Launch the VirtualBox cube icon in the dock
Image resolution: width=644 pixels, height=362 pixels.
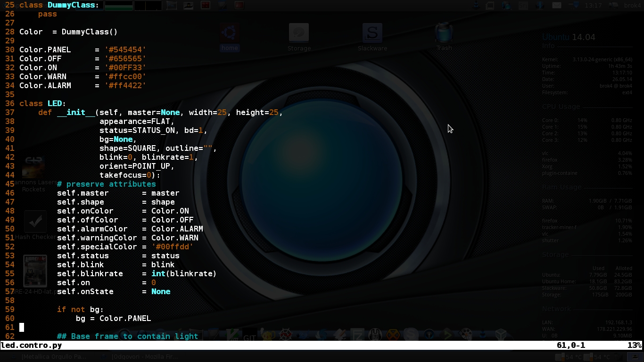[501, 335]
